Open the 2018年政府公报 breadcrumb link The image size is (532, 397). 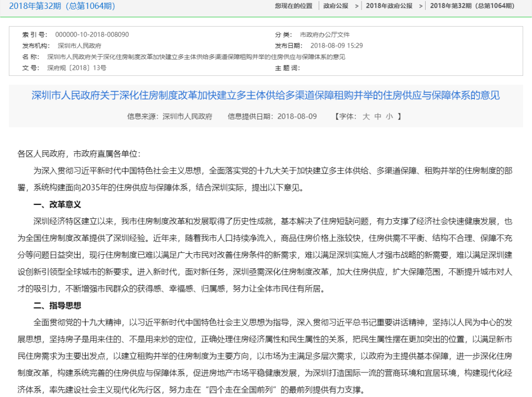point(389,6)
